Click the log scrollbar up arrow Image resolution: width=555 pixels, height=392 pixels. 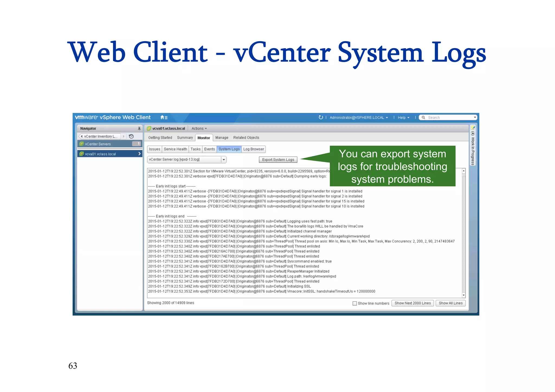[x=464, y=171]
